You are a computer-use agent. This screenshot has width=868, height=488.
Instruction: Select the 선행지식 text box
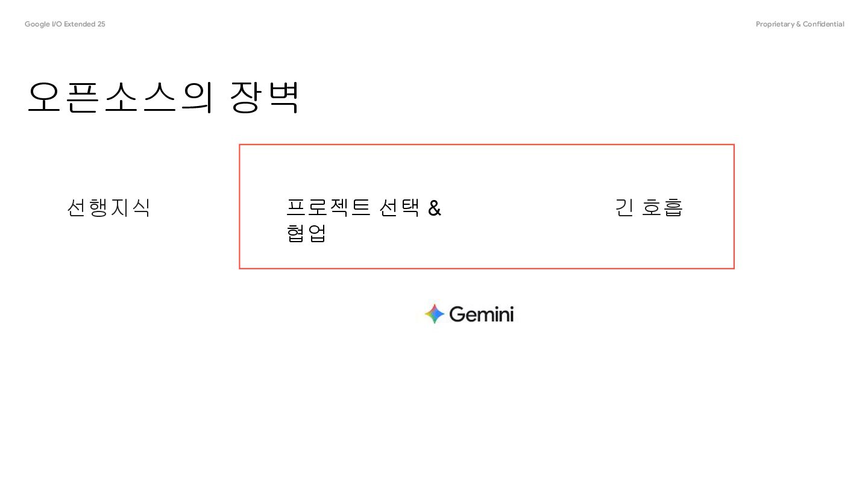pyautogui.click(x=108, y=208)
